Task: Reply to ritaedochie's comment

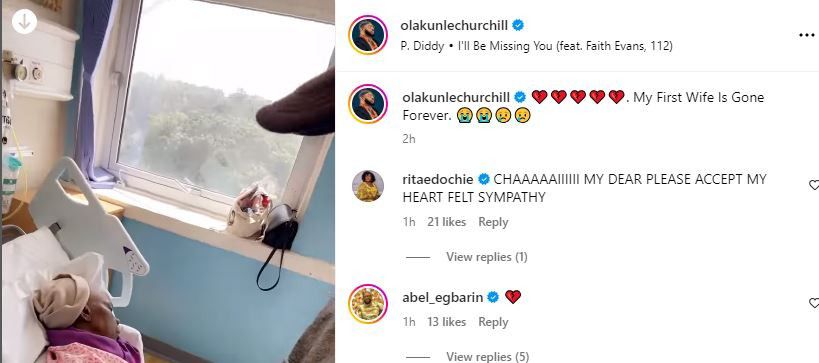Action: (493, 222)
